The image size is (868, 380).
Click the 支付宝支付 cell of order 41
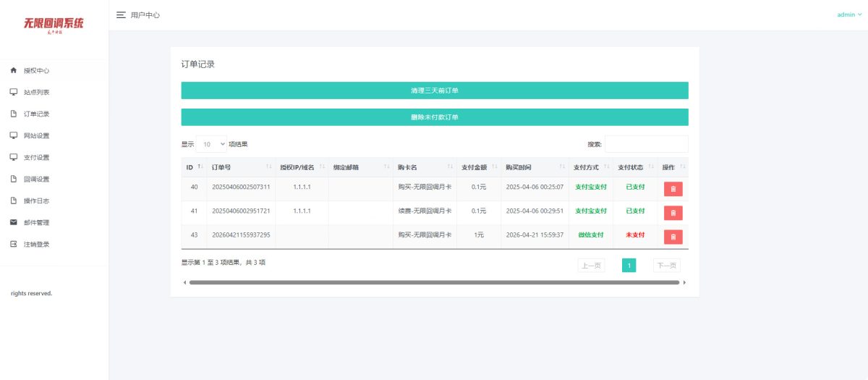pyautogui.click(x=591, y=211)
